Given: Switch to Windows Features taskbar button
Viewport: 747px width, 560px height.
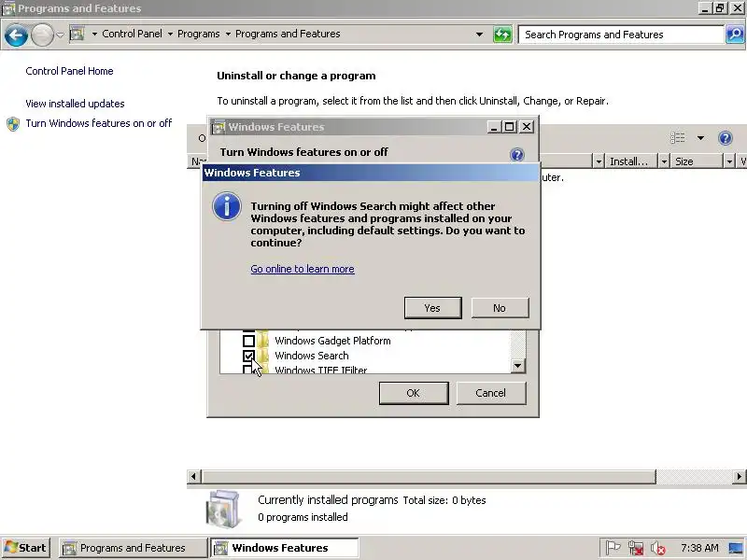Looking at the screenshot, I should pyautogui.click(x=285, y=548).
